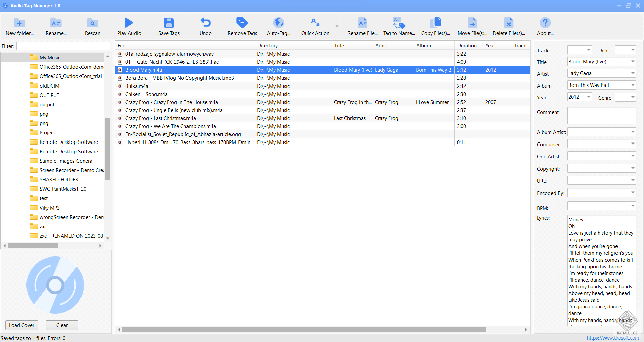Sort by the Directory column header
The height and width of the screenshot is (342, 644).
(293, 45)
